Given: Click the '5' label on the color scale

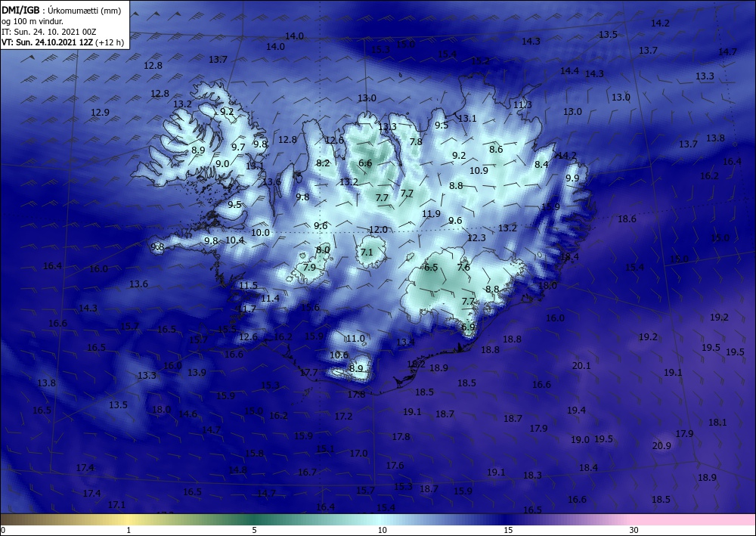Looking at the screenshot, I should (x=254, y=530).
